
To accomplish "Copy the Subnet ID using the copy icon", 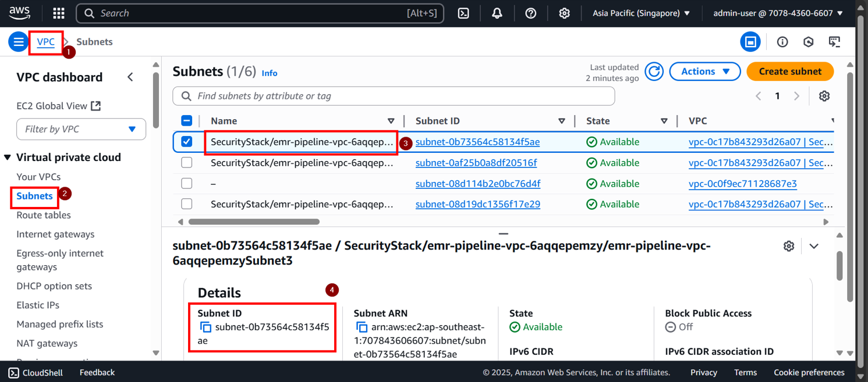I will coord(205,327).
